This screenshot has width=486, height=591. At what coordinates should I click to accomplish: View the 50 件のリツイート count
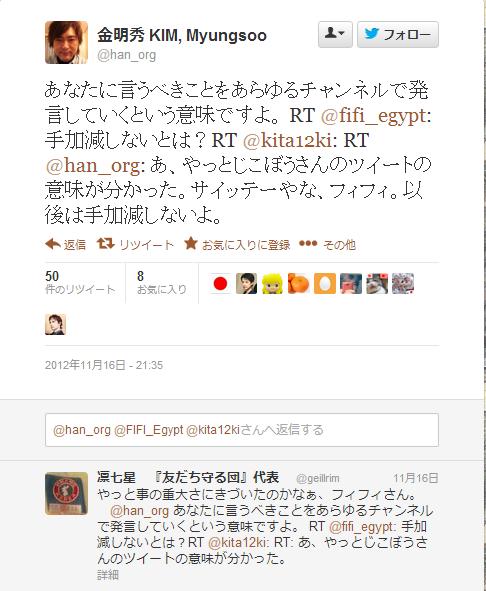(80, 283)
